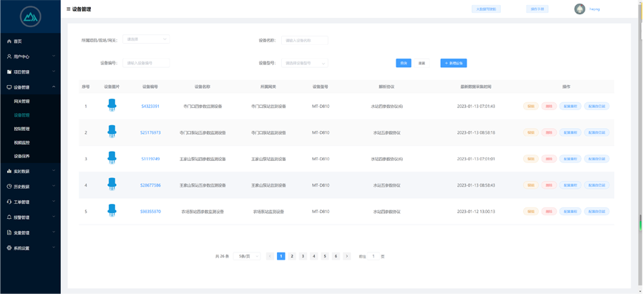Viewport: 644px width, 294px height.
Task: Click device image thumbnail in row 1
Action: 112,106
